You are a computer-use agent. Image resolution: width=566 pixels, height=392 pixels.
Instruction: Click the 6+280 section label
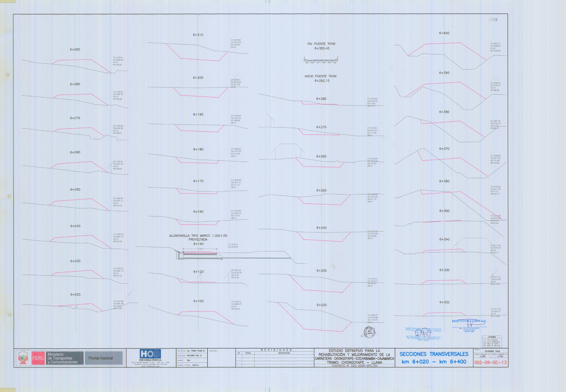pyautogui.click(x=321, y=99)
